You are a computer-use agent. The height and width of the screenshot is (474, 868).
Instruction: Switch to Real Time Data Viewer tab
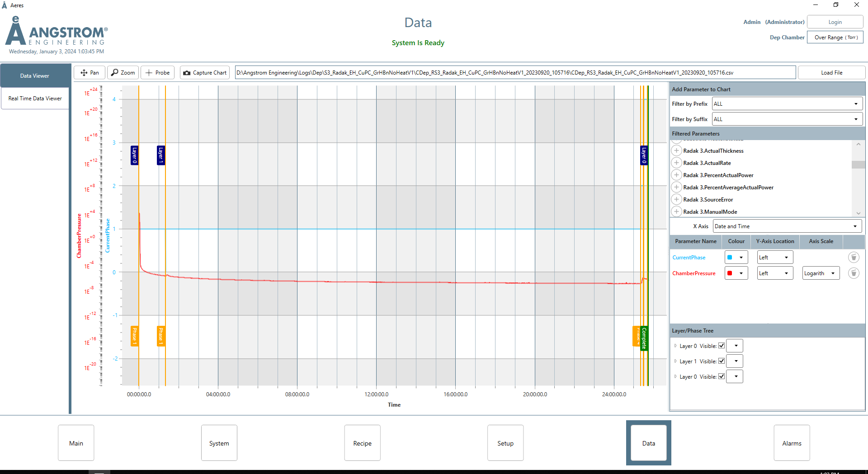[35, 99]
